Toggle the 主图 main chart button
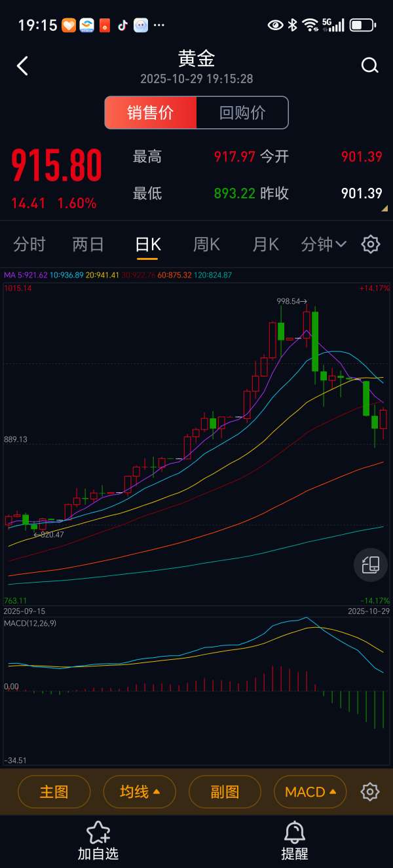Viewport: 393px width, 868px height. coord(54,792)
